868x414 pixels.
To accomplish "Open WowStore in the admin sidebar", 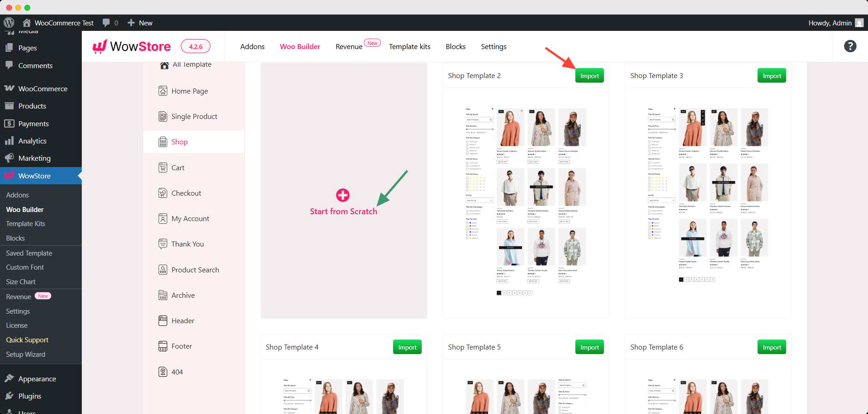I will pos(41,176).
